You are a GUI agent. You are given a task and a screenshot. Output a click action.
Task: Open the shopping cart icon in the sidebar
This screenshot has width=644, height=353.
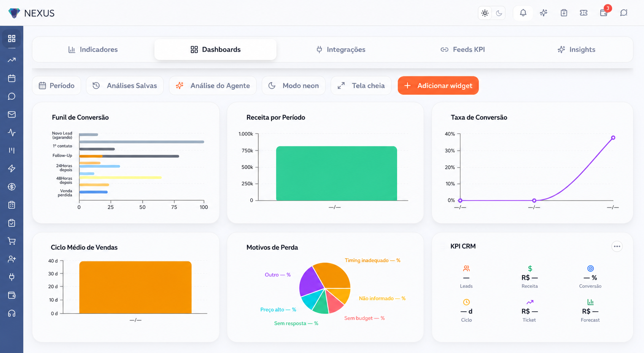tap(12, 241)
